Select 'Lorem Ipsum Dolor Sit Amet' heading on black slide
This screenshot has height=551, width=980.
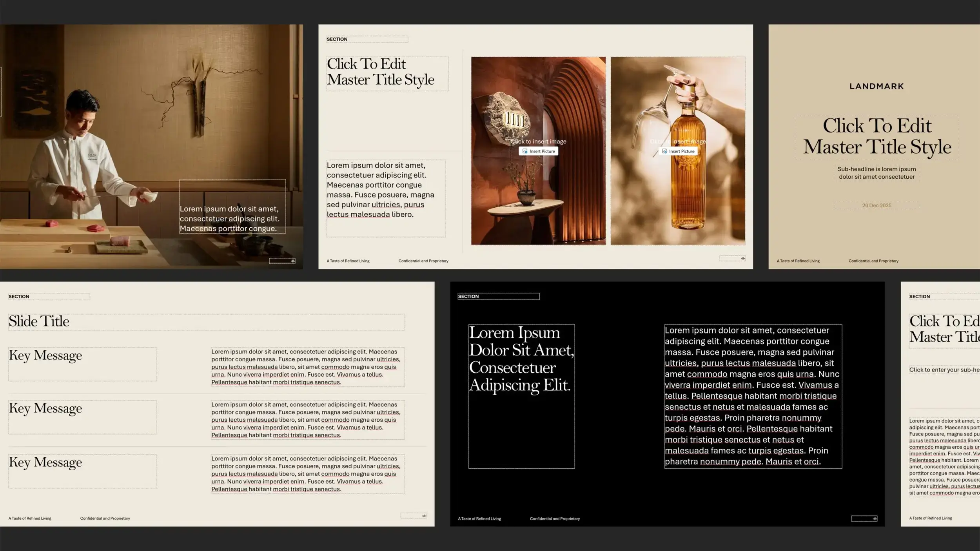click(521, 359)
